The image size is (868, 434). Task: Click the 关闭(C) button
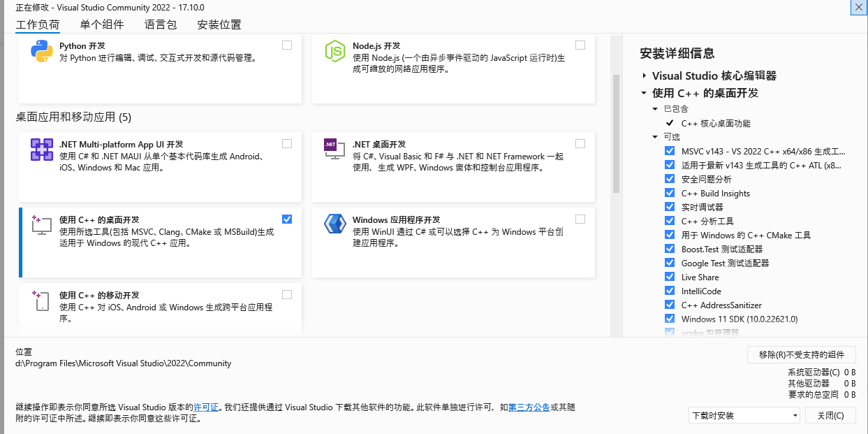[830, 415]
